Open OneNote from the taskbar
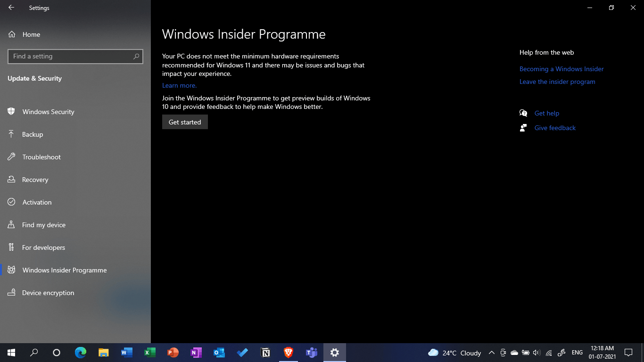 coord(196,353)
